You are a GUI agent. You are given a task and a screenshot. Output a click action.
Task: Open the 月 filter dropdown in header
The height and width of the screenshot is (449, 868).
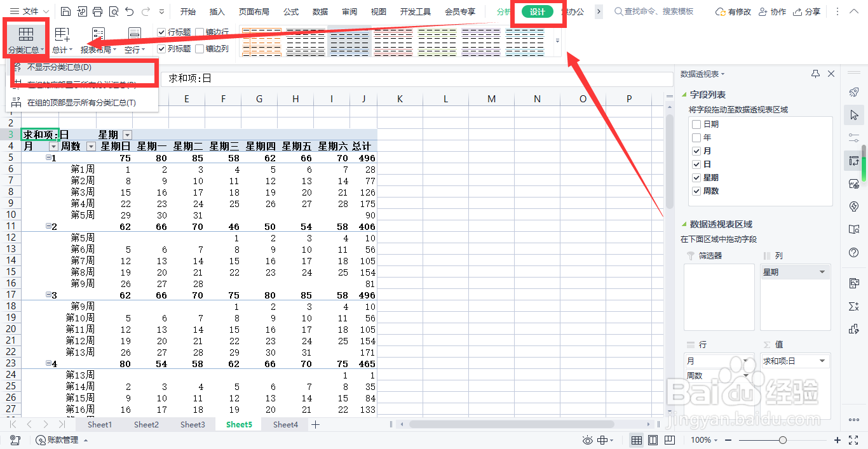(x=53, y=146)
